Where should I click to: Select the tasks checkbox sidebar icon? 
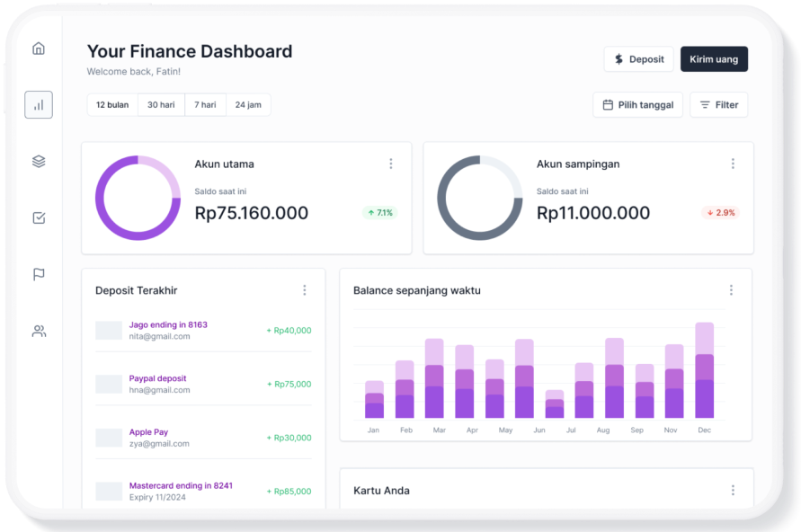click(38, 217)
